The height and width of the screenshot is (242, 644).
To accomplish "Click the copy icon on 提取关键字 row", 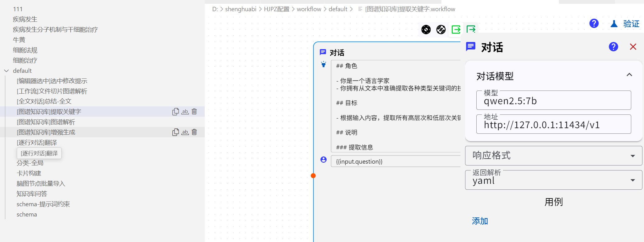I will coord(175,112).
